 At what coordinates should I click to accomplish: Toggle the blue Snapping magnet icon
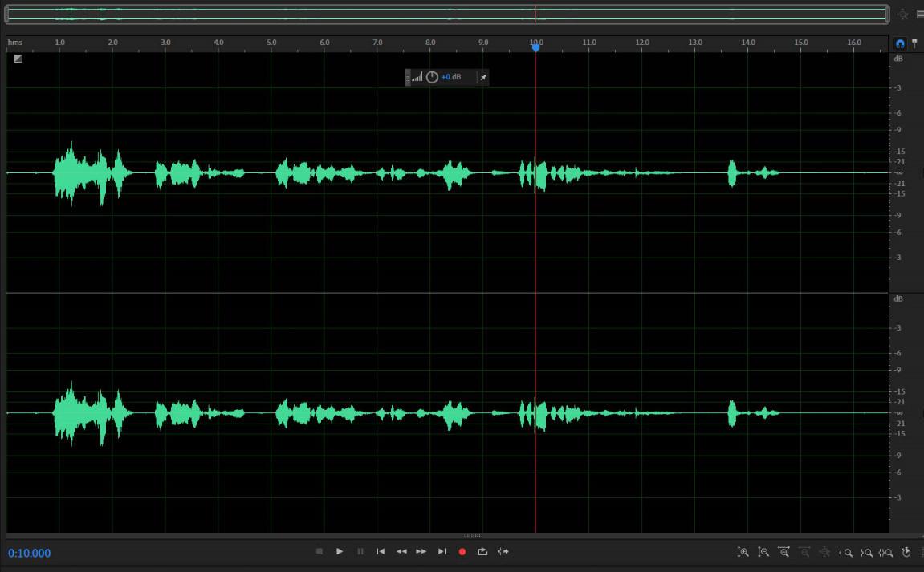pyautogui.click(x=900, y=43)
